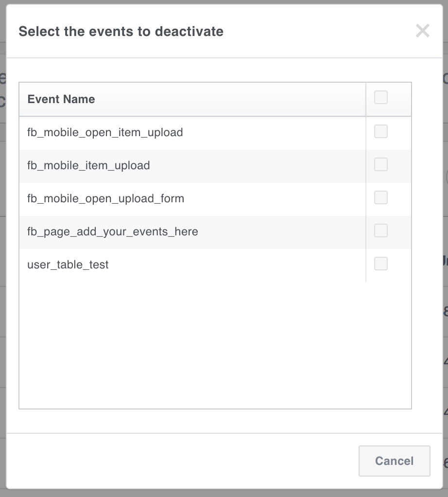The height and width of the screenshot is (497, 448).
Task: Tick the fb_page_add_your_events_here checkbox
Action: [380, 231]
